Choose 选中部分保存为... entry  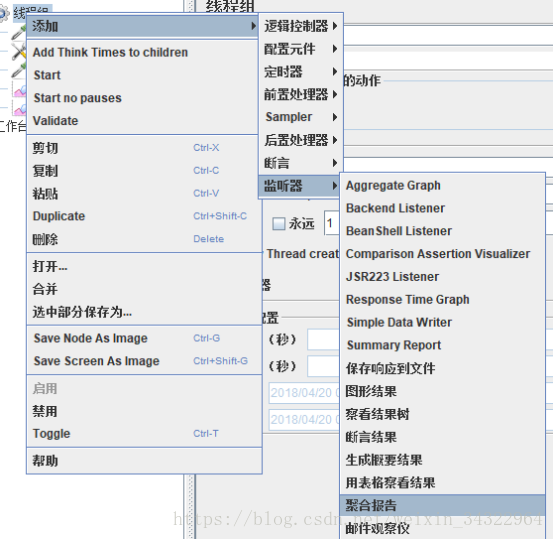pos(144,312)
